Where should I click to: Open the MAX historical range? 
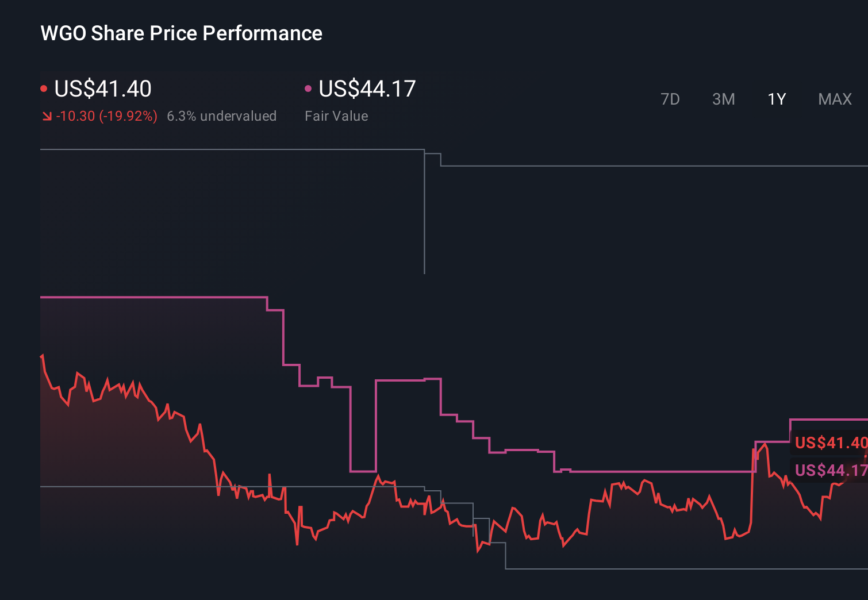point(835,99)
